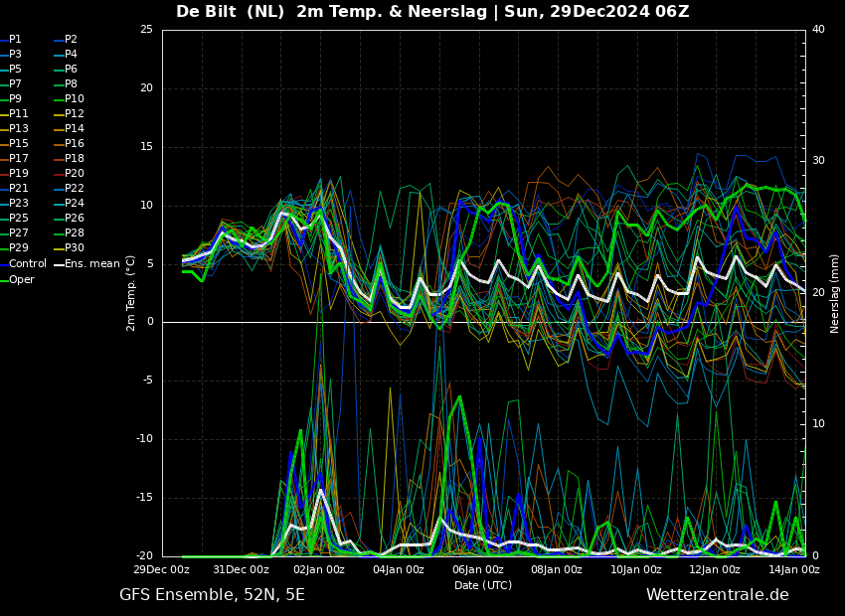The image size is (845, 616).
Task: Click the P1 legend entry
Action: pos(15,40)
